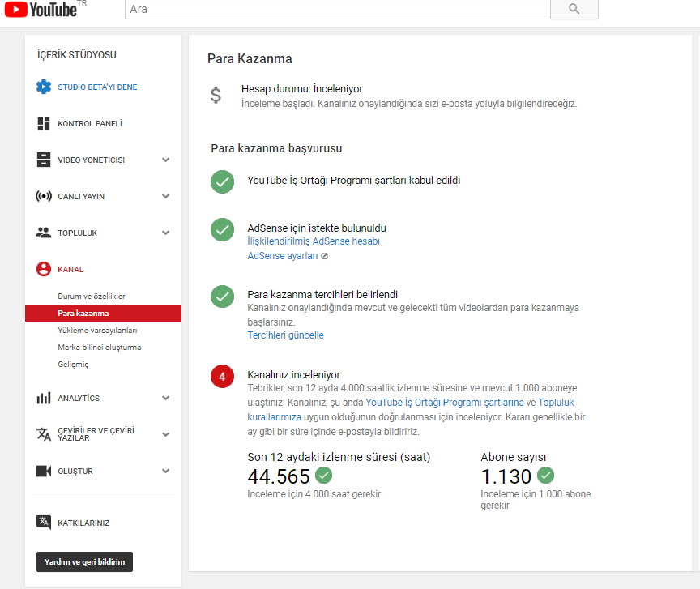Select the highlighted Para kazanma item
The height and width of the screenshot is (589, 700).
pos(103,313)
